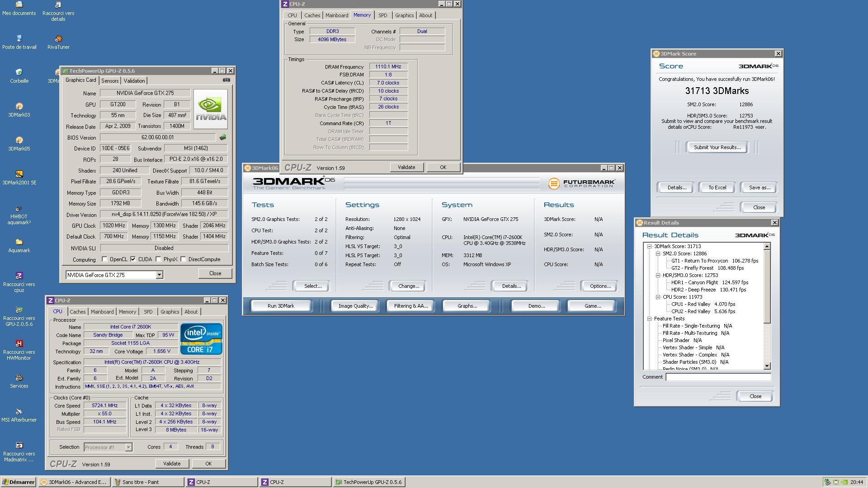Click the Game... button in 3DMark06

point(593,306)
